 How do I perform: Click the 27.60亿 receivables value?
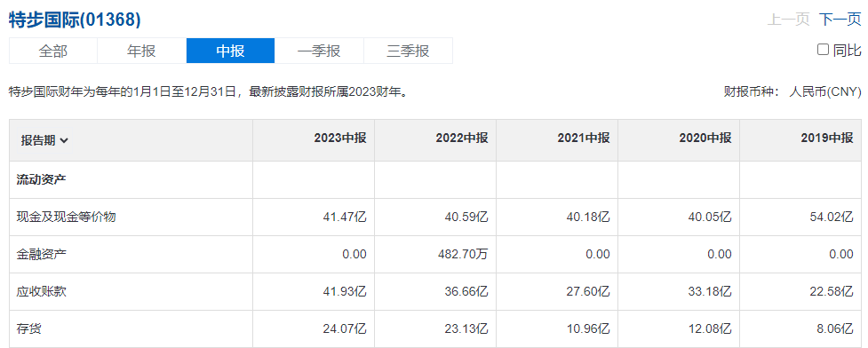click(x=588, y=291)
